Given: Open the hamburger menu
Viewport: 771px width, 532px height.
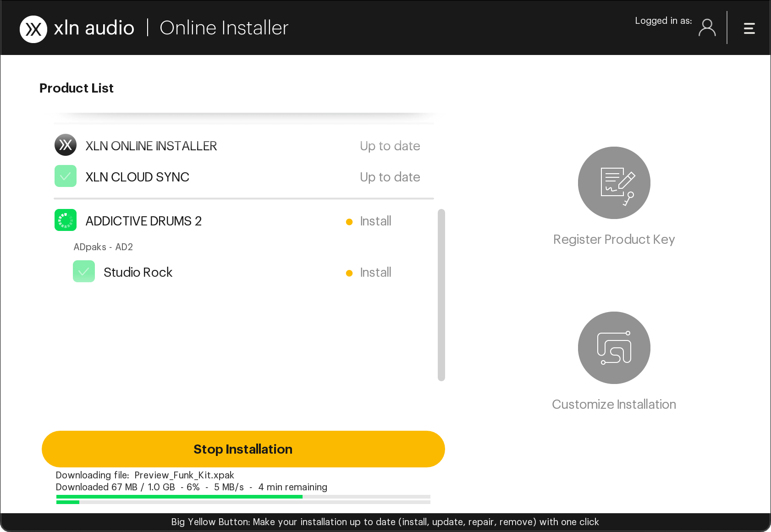Looking at the screenshot, I should pyautogui.click(x=749, y=28).
